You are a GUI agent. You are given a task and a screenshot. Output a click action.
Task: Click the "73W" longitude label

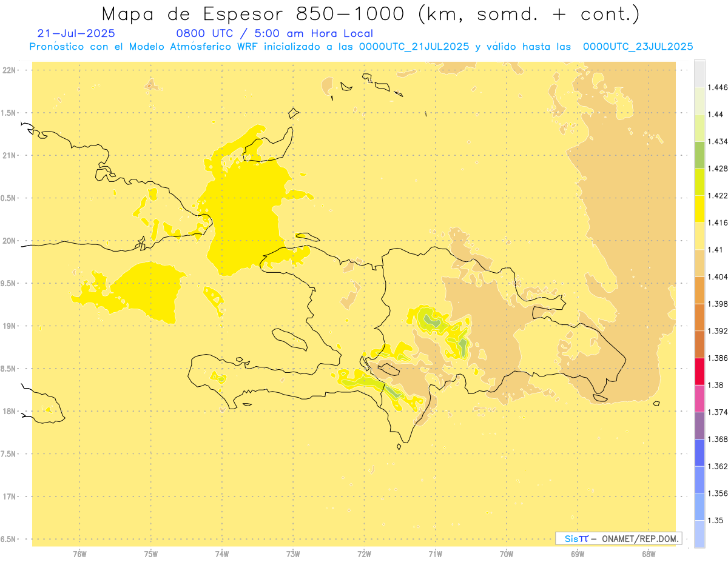coord(293,554)
